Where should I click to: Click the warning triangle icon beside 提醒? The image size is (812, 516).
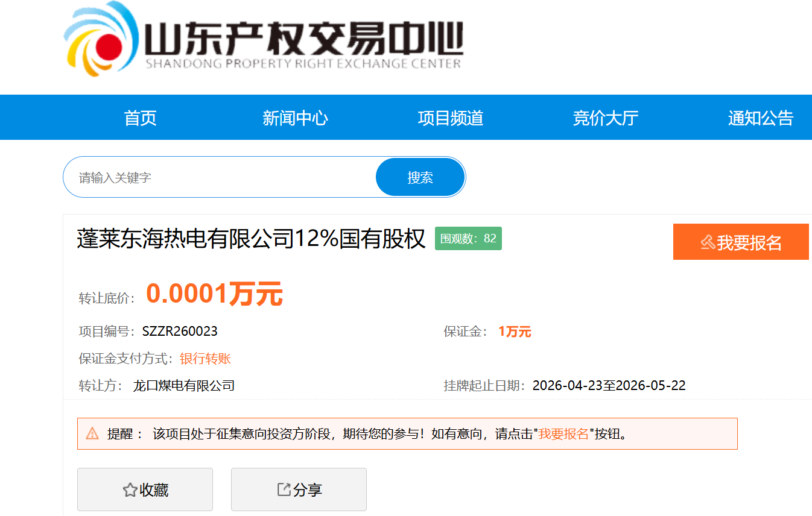(x=92, y=433)
